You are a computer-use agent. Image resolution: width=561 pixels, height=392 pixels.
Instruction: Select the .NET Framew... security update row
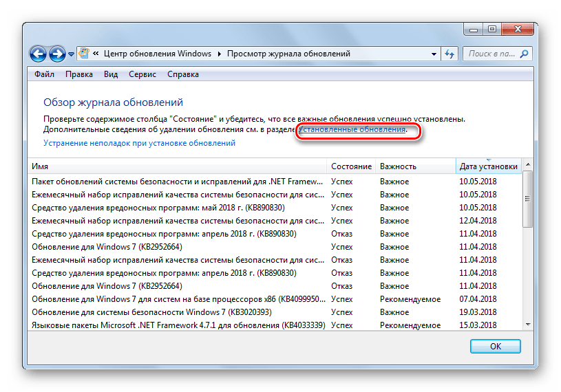(x=275, y=182)
